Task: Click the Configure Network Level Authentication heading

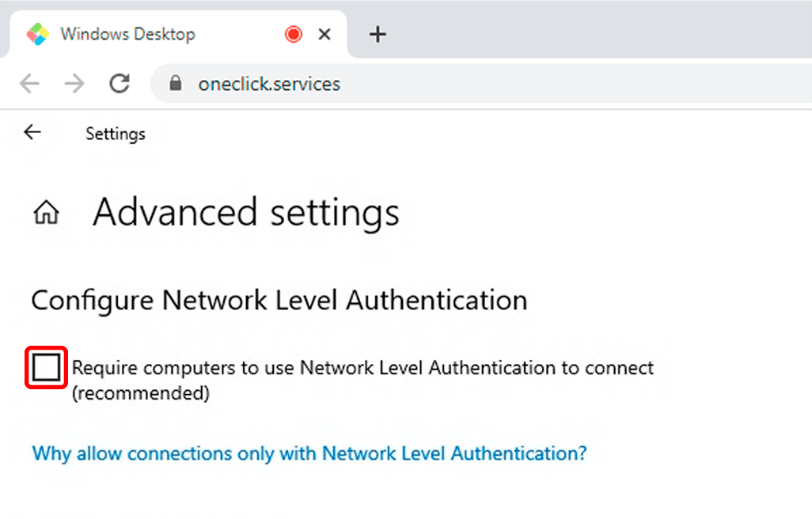Action: point(279,301)
